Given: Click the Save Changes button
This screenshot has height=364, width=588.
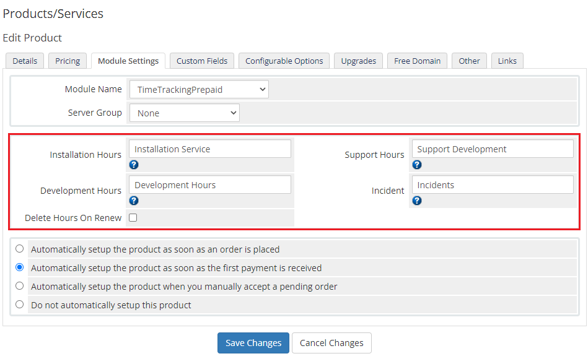Looking at the screenshot, I should [253, 343].
